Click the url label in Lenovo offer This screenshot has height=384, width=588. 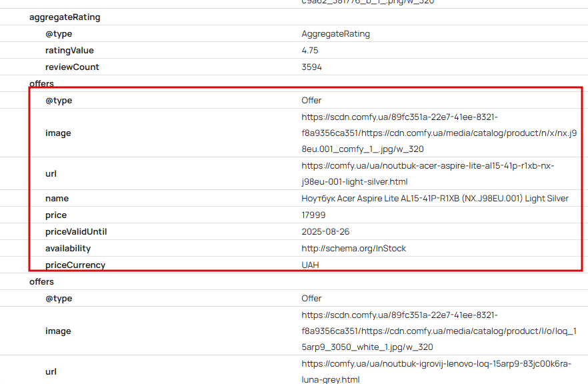click(51, 371)
